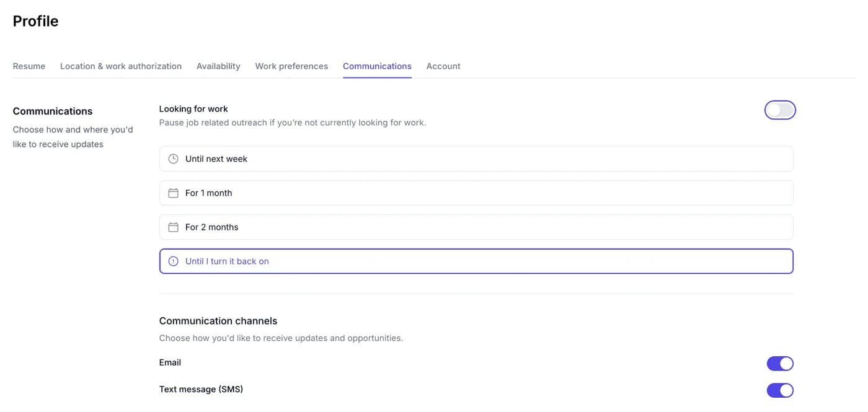Select the For 1 month pause option

[x=476, y=193]
